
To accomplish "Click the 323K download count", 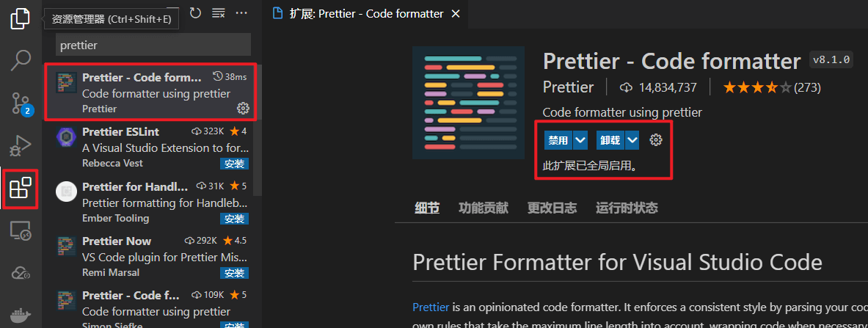I will click(x=208, y=132).
